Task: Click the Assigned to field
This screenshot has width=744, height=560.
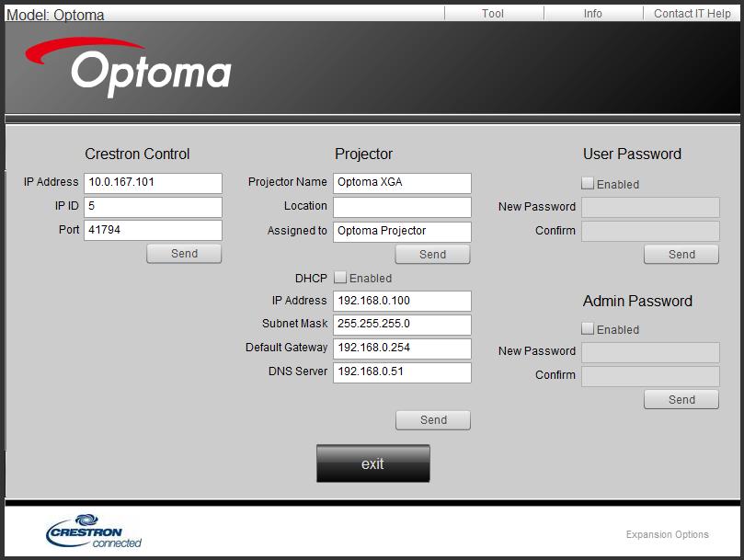Action: tap(402, 231)
